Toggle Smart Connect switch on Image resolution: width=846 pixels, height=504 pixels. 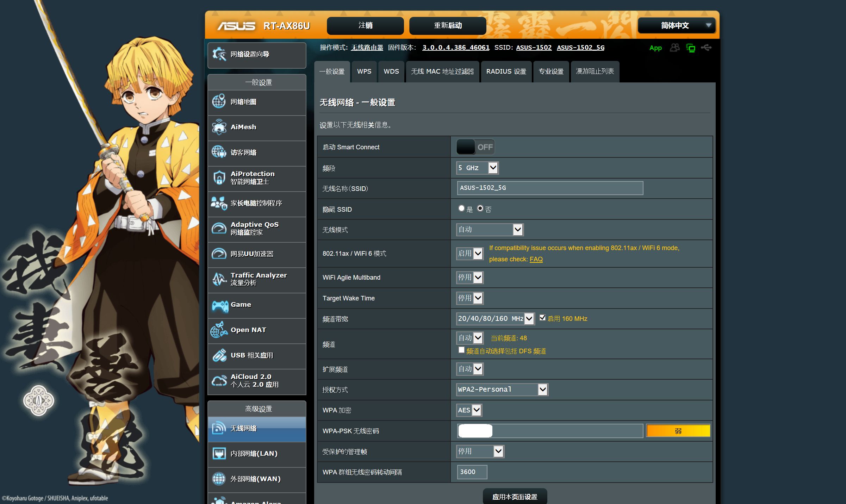click(x=475, y=147)
